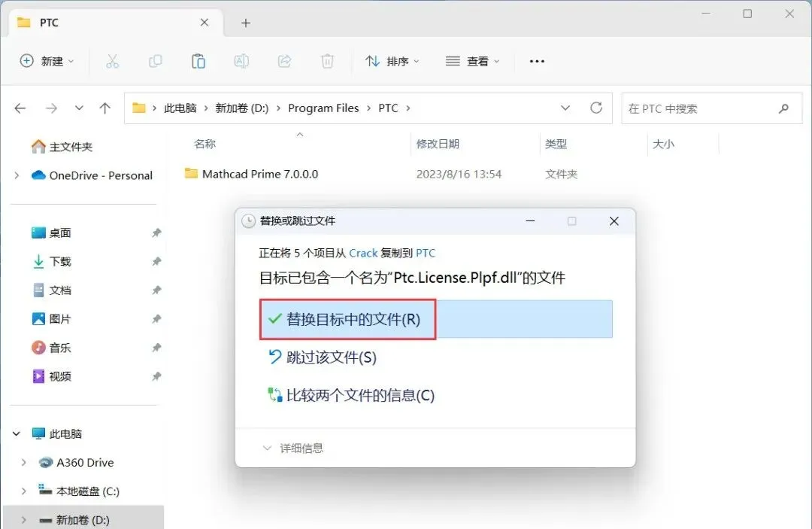Select 本地磁盘 (C:) in sidebar
The width and height of the screenshot is (812, 529).
point(79,491)
